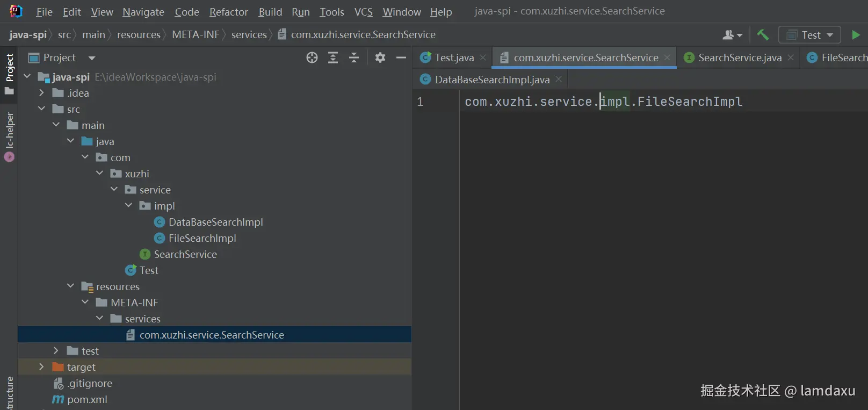The width and height of the screenshot is (868, 410).
Task: Open the Help menu
Action: [441, 12]
